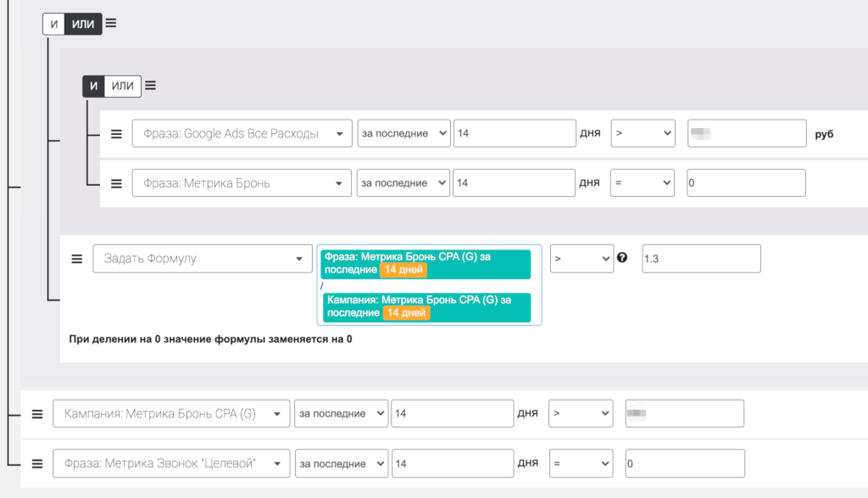Screen dimensions: 868x498
Task: Click days field in Фраза: Метрика Бронь row
Action: tap(514, 182)
